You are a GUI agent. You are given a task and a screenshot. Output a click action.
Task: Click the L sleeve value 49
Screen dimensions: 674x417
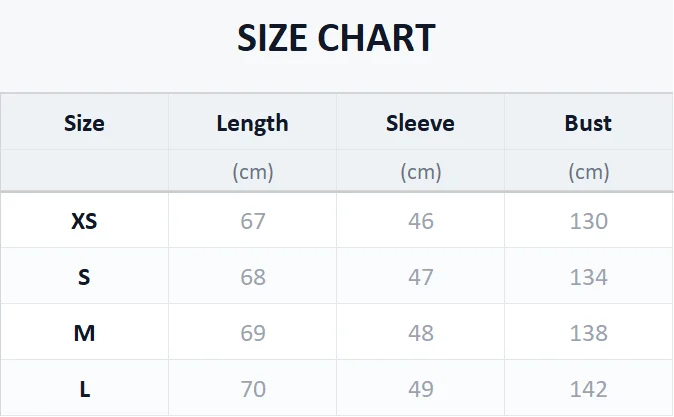[x=421, y=389]
